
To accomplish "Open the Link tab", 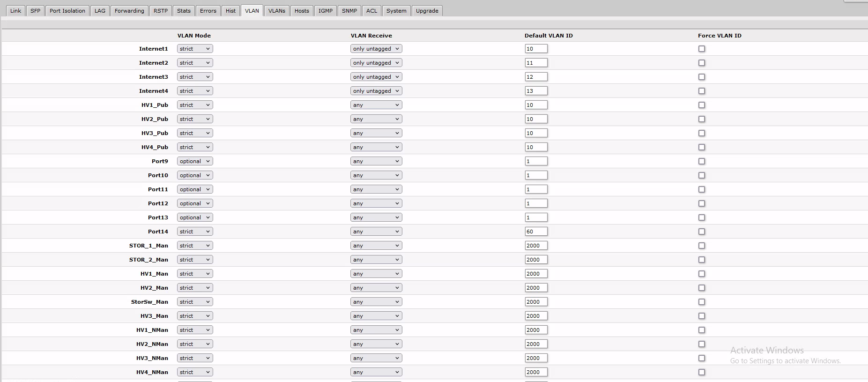I will click(x=15, y=11).
